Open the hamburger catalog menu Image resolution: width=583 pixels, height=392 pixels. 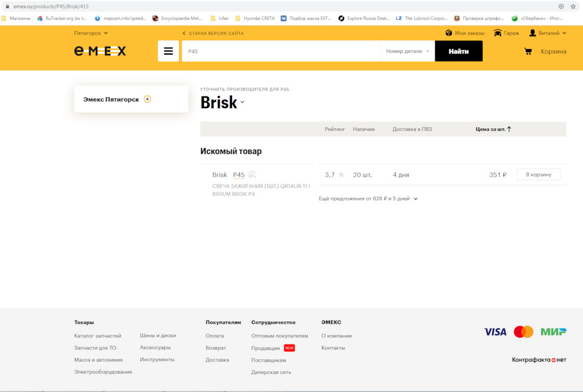coord(168,51)
